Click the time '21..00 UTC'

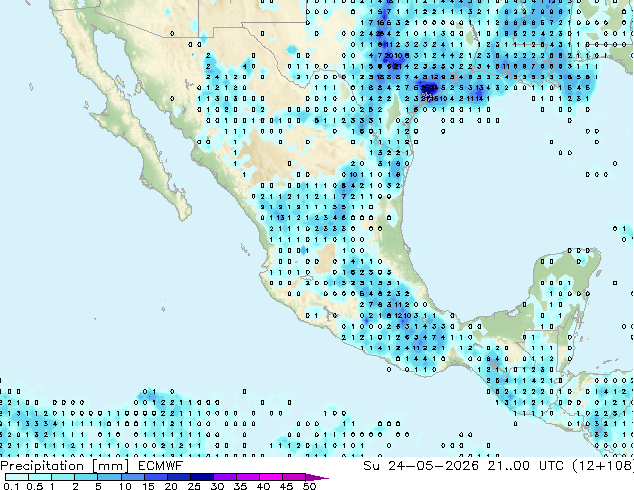[x=525, y=466]
